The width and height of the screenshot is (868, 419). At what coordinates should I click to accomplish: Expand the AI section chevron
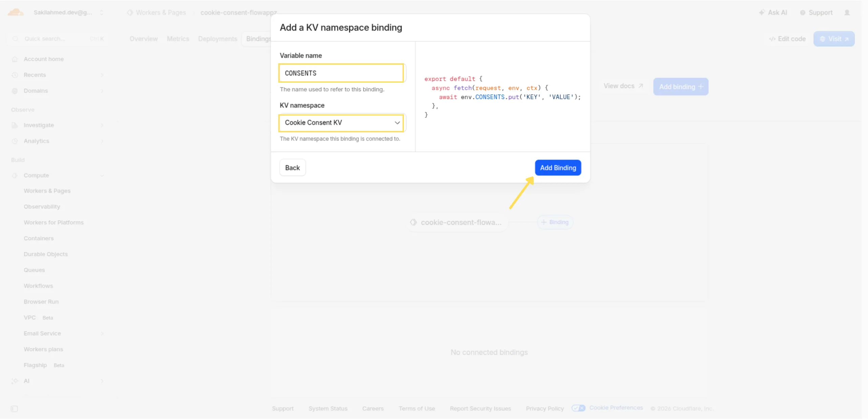pyautogui.click(x=102, y=381)
